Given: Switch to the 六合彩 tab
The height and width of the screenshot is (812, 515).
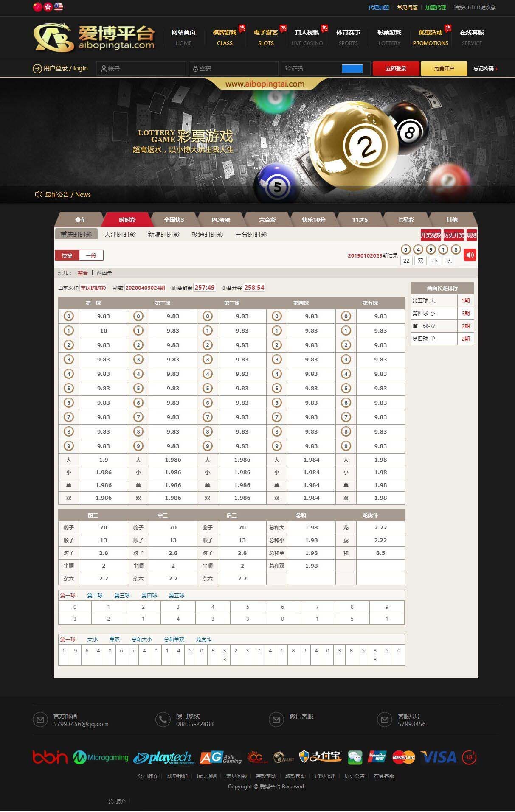Looking at the screenshot, I should tap(267, 220).
